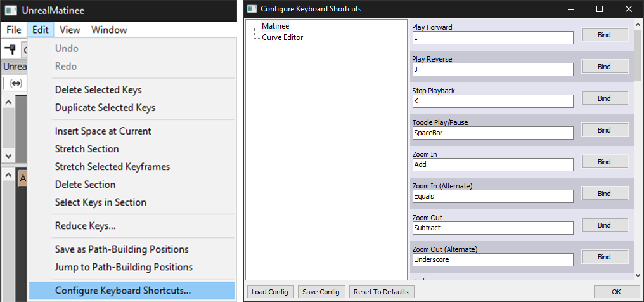Open the Window menu
Image resolution: width=644 pixels, height=302 pixels.
pyautogui.click(x=109, y=30)
